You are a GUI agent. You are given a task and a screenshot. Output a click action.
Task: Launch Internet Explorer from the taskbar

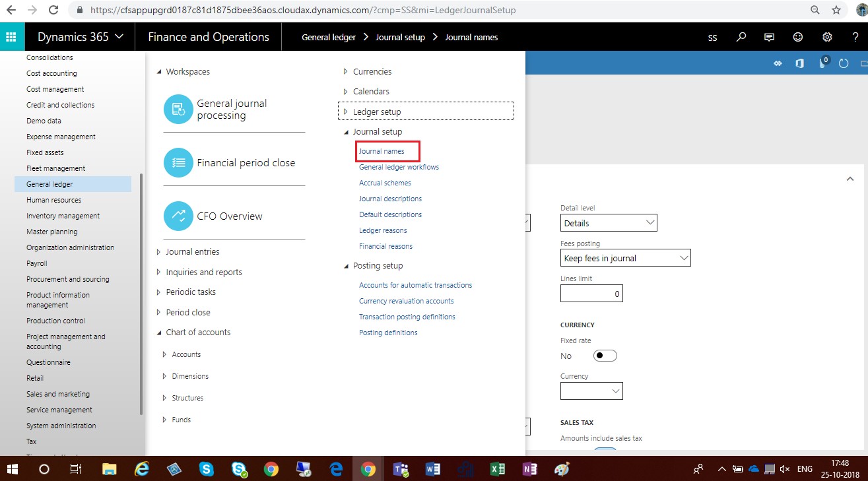pyautogui.click(x=142, y=469)
